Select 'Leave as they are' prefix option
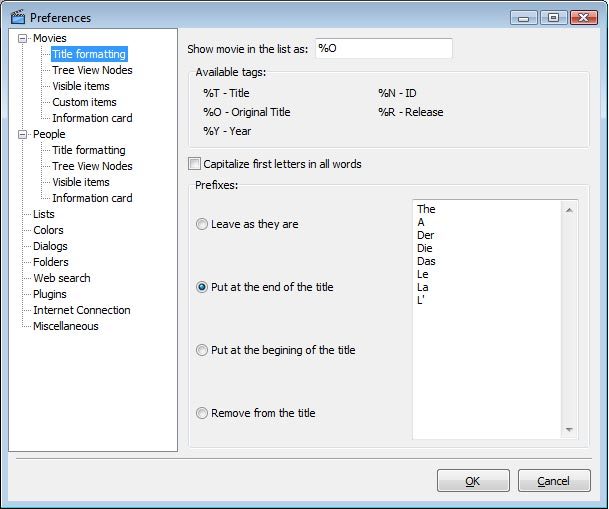The height and width of the screenshot is (509, 609). click(202, 224)
